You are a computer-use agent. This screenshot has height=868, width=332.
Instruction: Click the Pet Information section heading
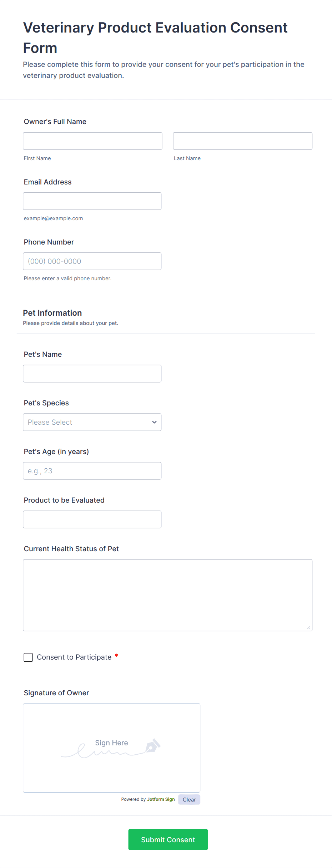[52, 313]
